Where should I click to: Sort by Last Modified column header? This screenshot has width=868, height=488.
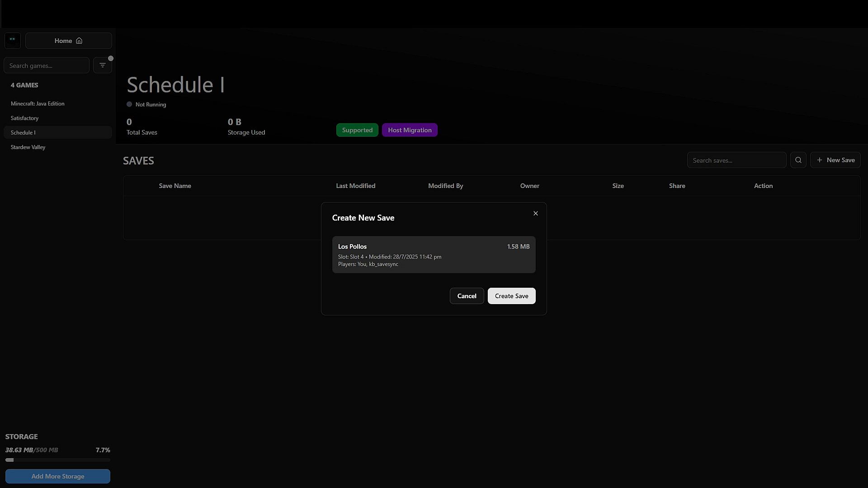pyautogui.click(x=355, y=186)
